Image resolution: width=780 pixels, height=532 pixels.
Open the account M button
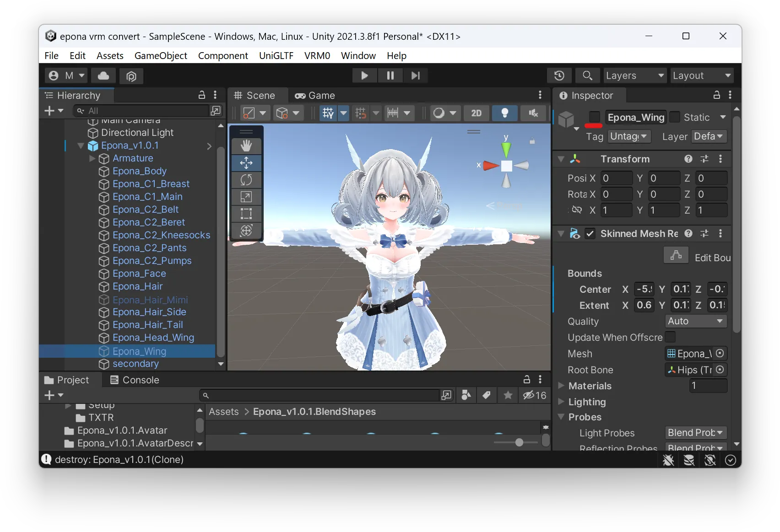click(x=66, y=75)
